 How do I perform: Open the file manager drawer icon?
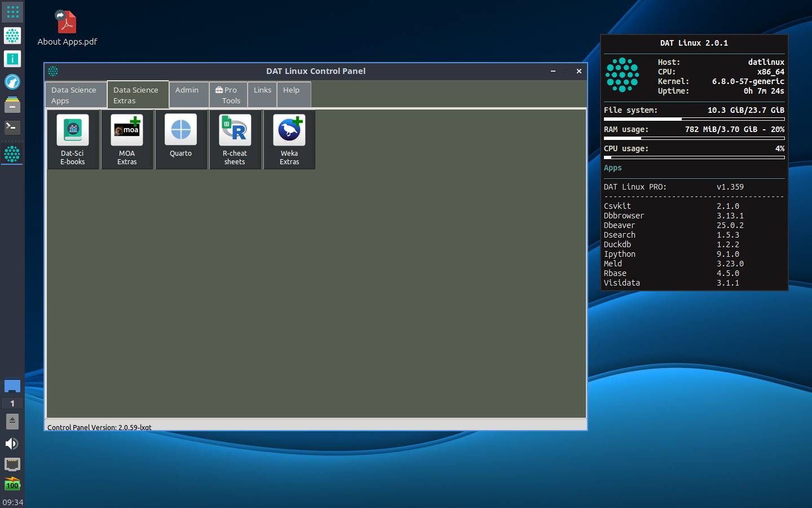12,105
